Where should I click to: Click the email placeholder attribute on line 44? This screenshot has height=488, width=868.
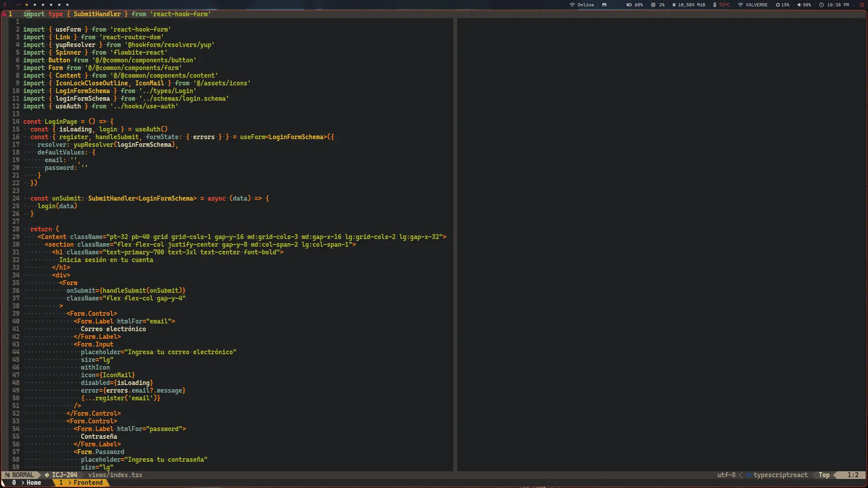[x=159, y=352]
